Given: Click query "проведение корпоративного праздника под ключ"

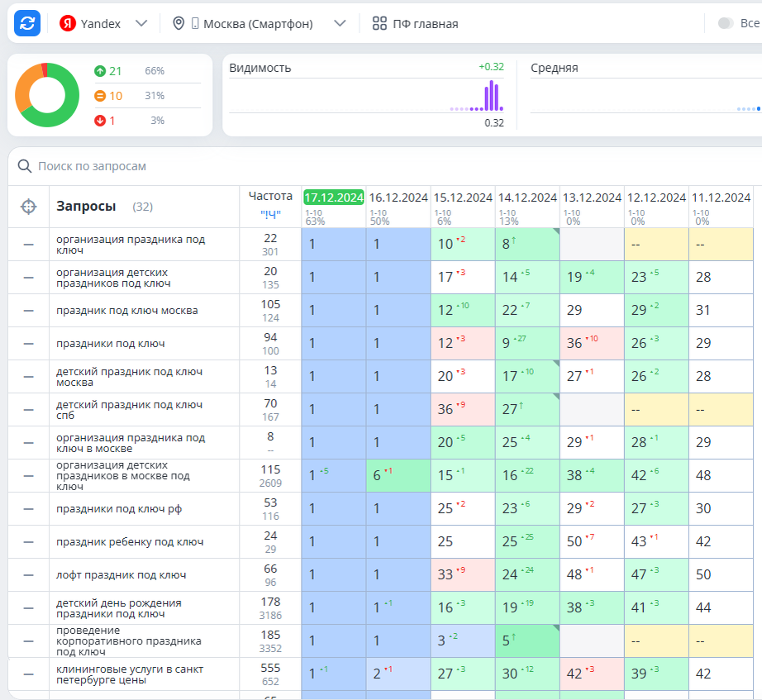Looking at the screenshot, I should click(x=129, y=640).
